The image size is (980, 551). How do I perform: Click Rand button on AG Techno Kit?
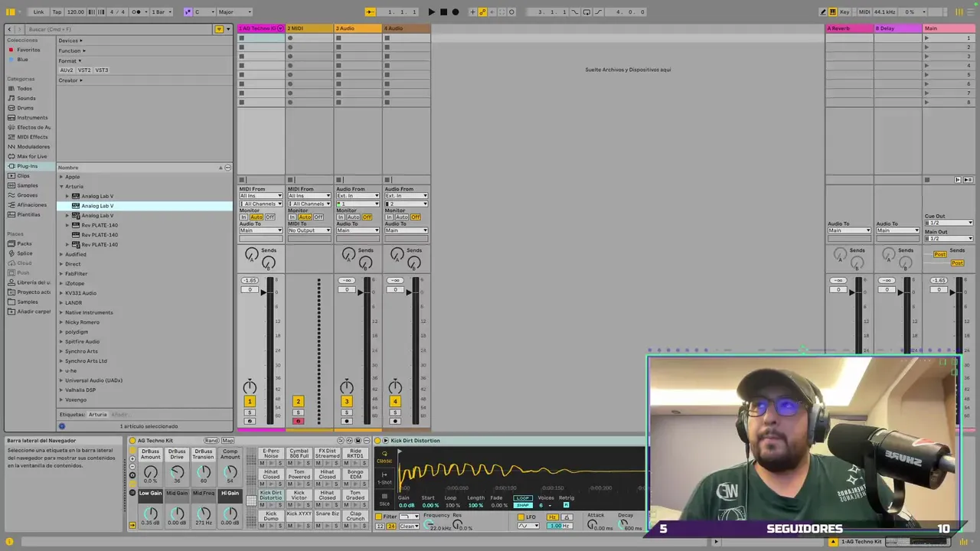[211, 441]
